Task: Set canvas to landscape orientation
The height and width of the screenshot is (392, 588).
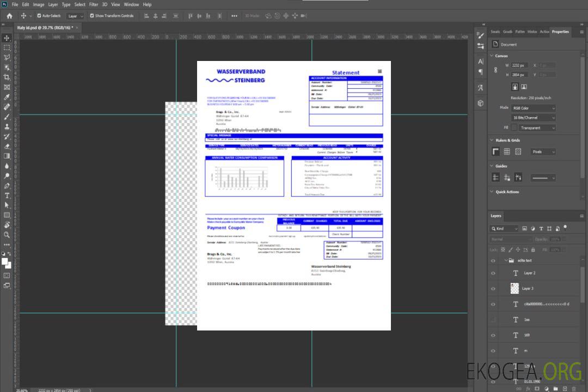Action: (524, 87)
